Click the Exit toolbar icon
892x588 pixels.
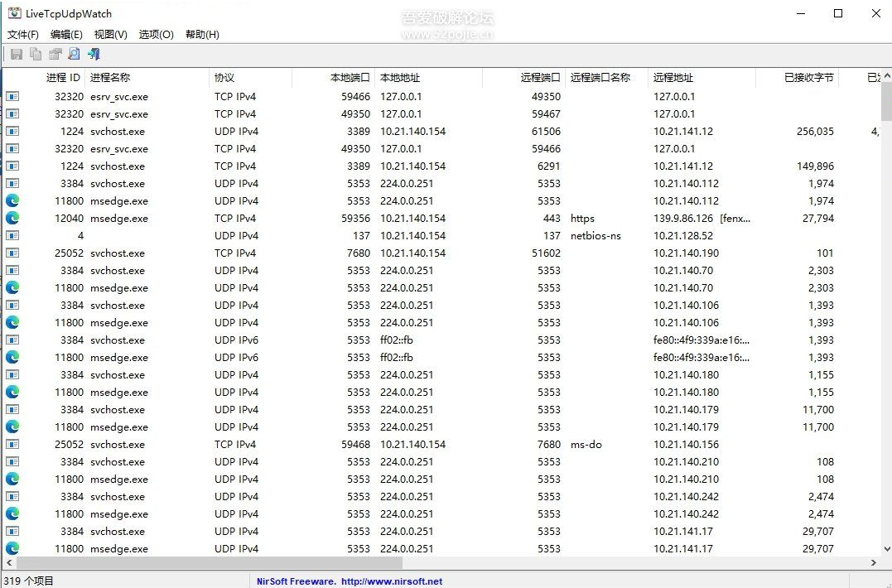[93, 54]
